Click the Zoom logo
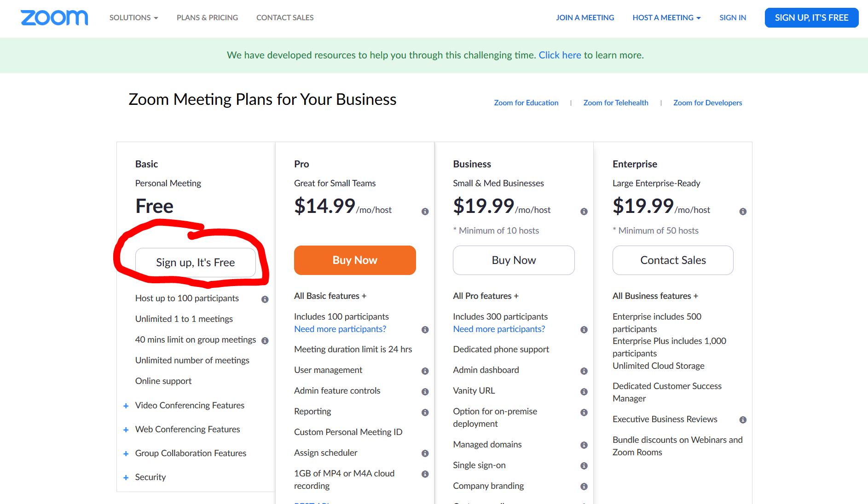This screenshot has width=868, height=504. pyautogui.click(x=54, y=17)
